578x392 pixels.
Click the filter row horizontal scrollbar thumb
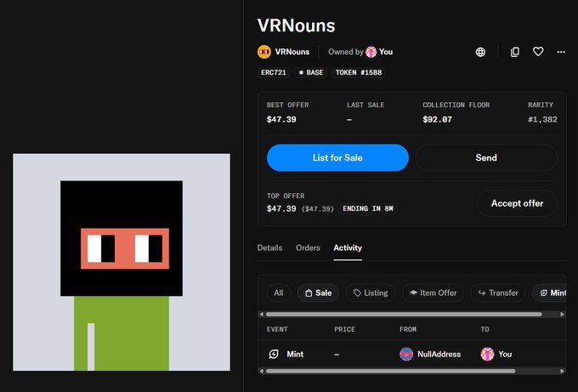point(404,314)
